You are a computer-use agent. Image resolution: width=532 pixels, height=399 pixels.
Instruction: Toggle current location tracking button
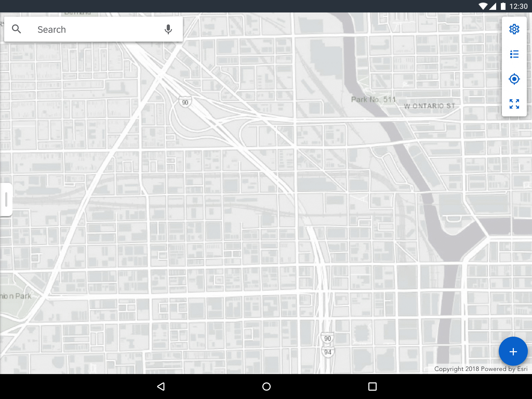(x=514, y=79)
